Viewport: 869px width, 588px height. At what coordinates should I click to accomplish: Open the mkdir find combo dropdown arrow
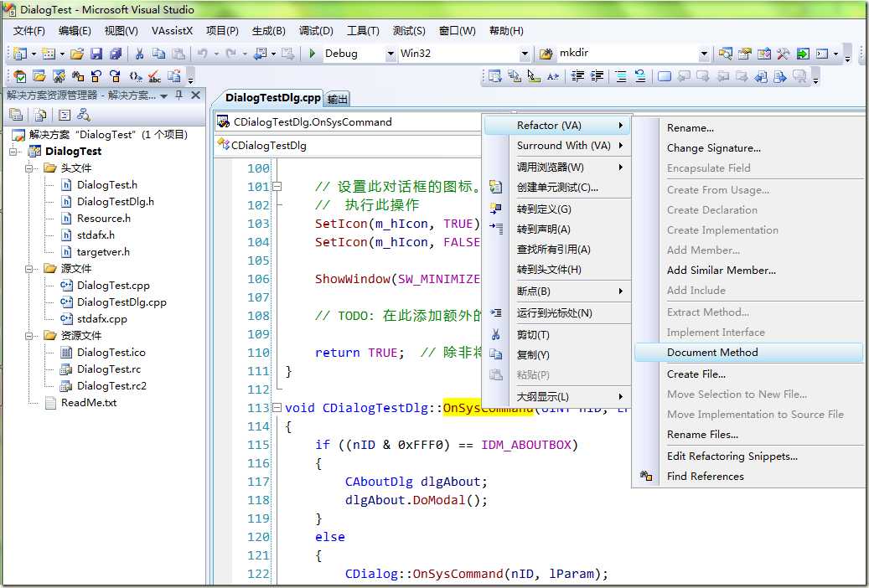pos(704,54)
